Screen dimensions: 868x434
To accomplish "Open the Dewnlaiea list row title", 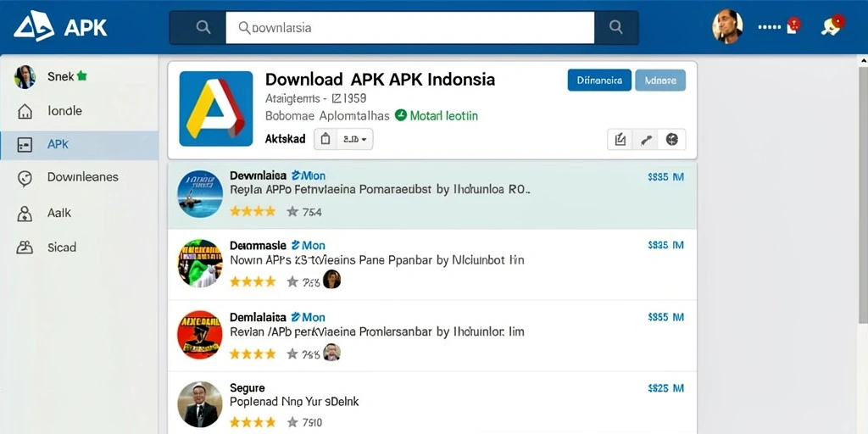I will click(x=258, y=175).
